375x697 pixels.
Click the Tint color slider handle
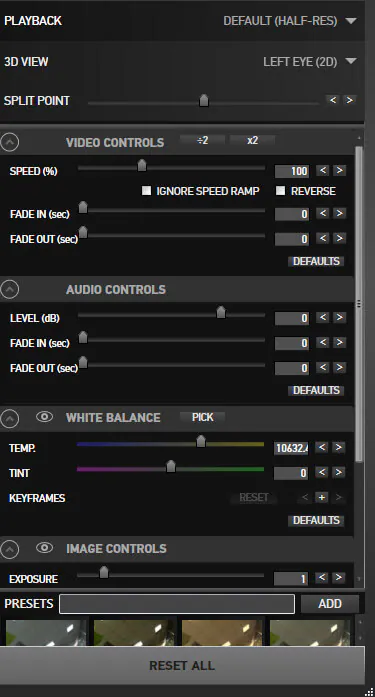[171, 467]
